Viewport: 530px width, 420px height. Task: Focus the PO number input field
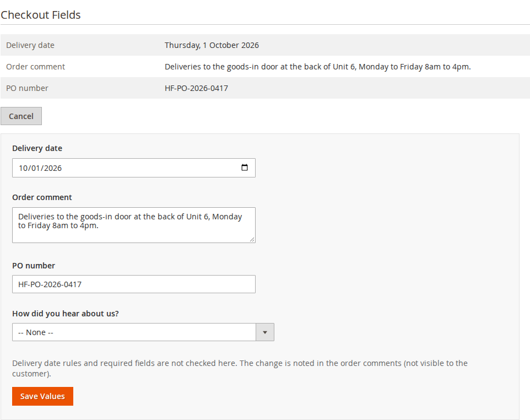click(x=133, y=284)
